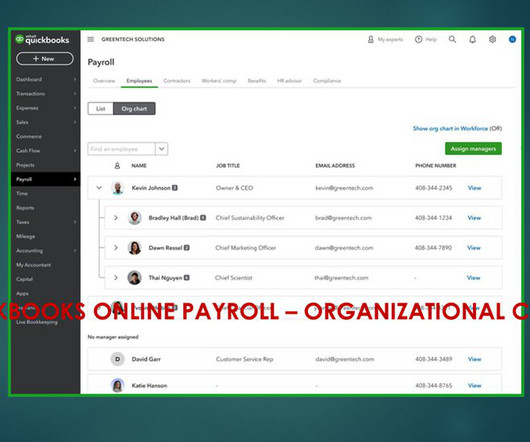Toggle Show org chart in Workforce
The width and height of the screenshot is (530, 442).
(x=457, y=128)
